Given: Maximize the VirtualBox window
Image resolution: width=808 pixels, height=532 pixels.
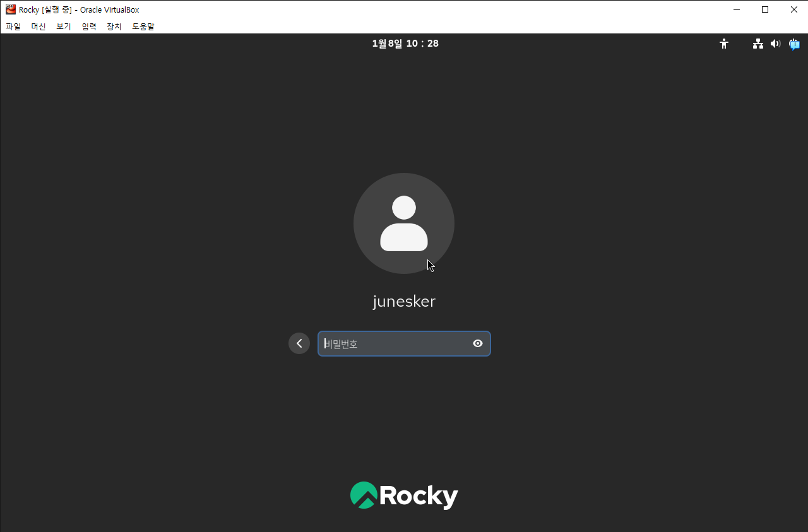Looking at the screenshot, I should coord(765,9).
